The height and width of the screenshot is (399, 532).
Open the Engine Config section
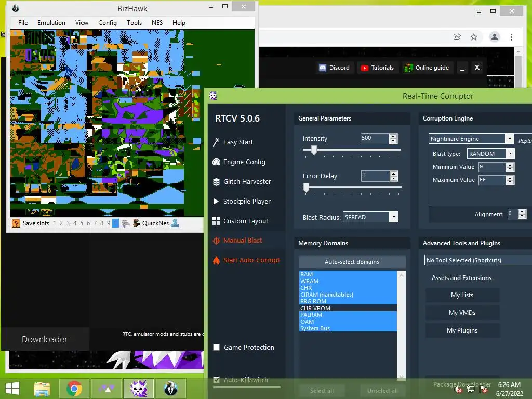click(239, 162)
